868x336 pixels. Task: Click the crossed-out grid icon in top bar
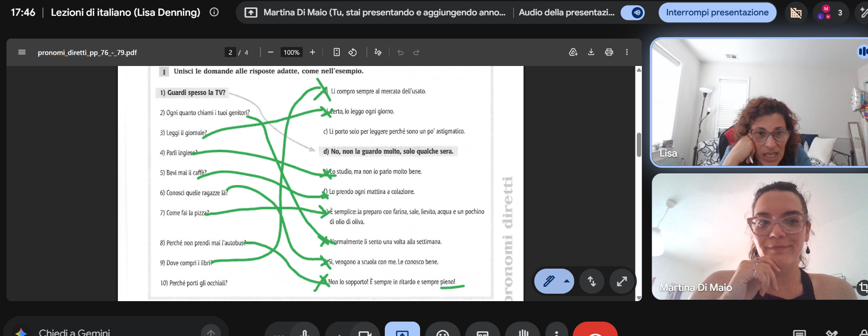(x=796, y=13)
